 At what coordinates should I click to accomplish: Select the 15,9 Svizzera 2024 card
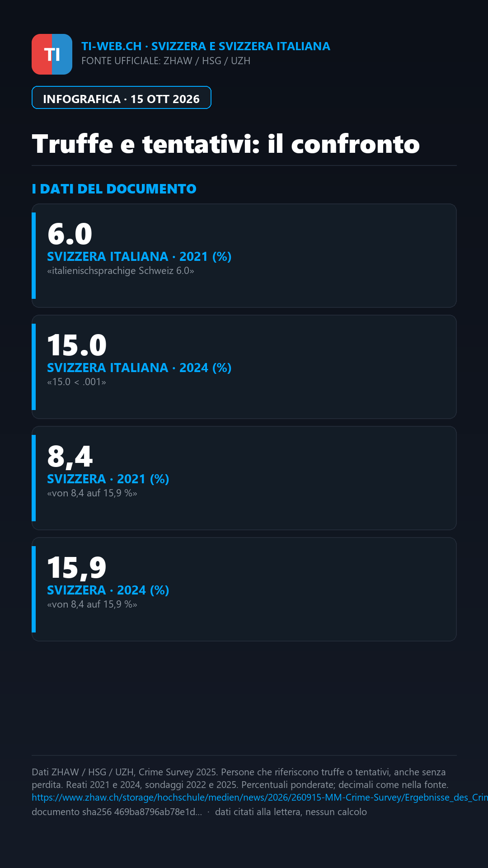[x=244, y=589]
